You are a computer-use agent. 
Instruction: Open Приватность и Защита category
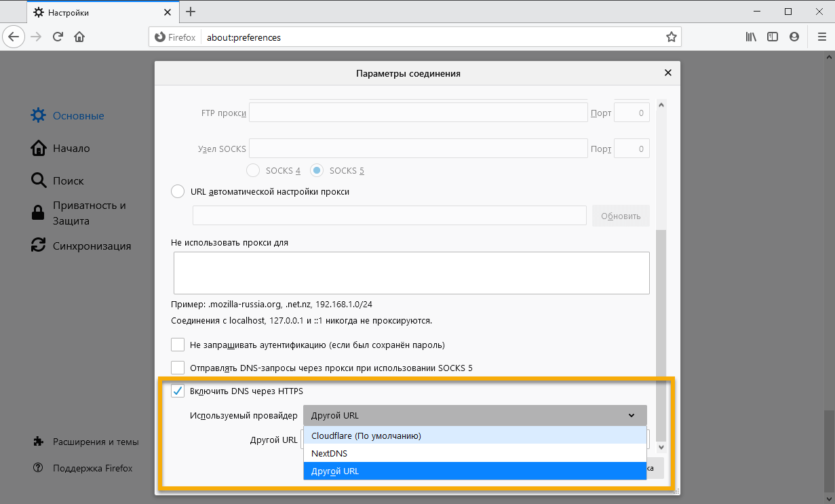79,213
